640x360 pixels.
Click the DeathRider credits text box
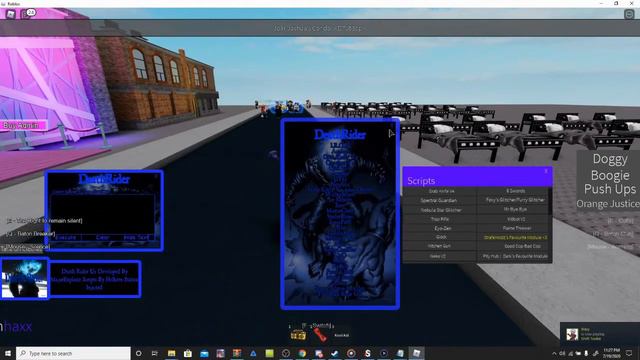pyautogui.click(x=95, y=279)
